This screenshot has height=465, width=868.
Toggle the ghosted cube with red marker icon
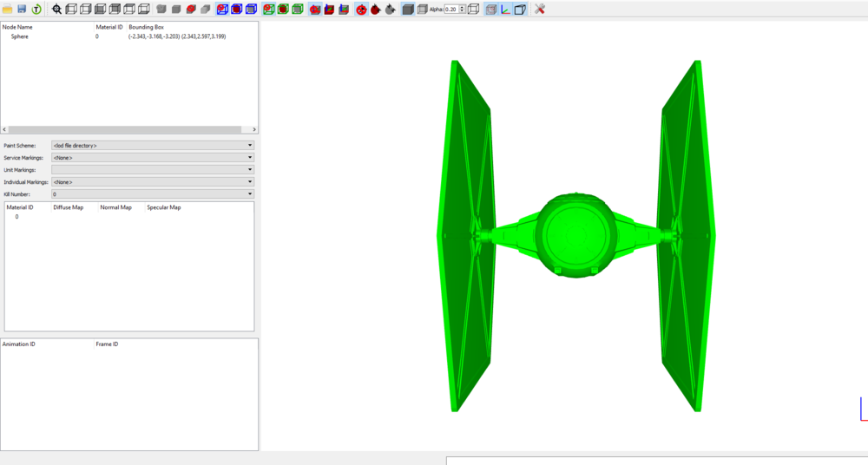(491, 9)
